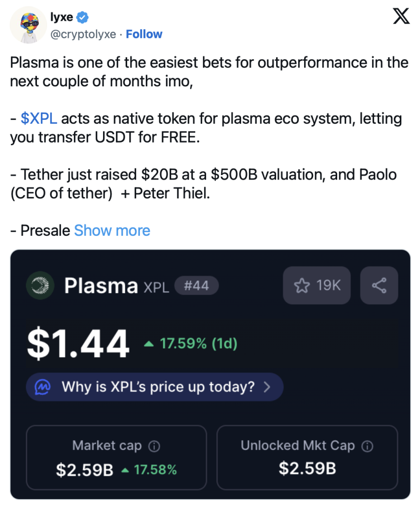Open the $XPL cashtag link
The width and height of the screenshot is (420, 505).
pyautogui.click(x=39, y=119)
